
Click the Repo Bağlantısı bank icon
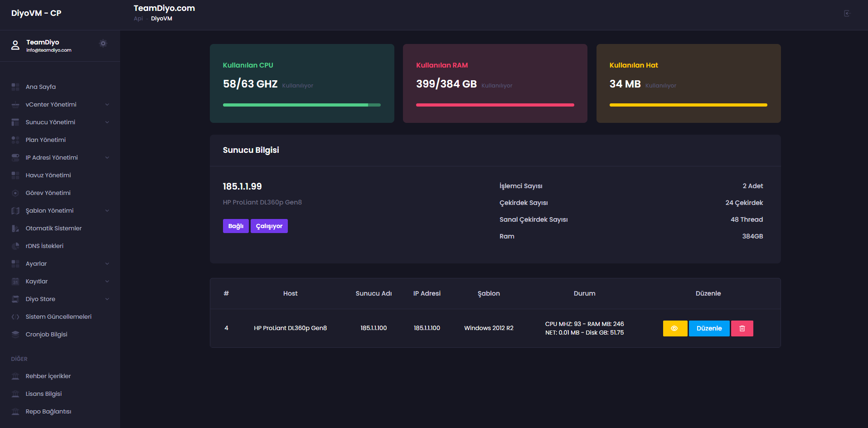coord(15,411)
